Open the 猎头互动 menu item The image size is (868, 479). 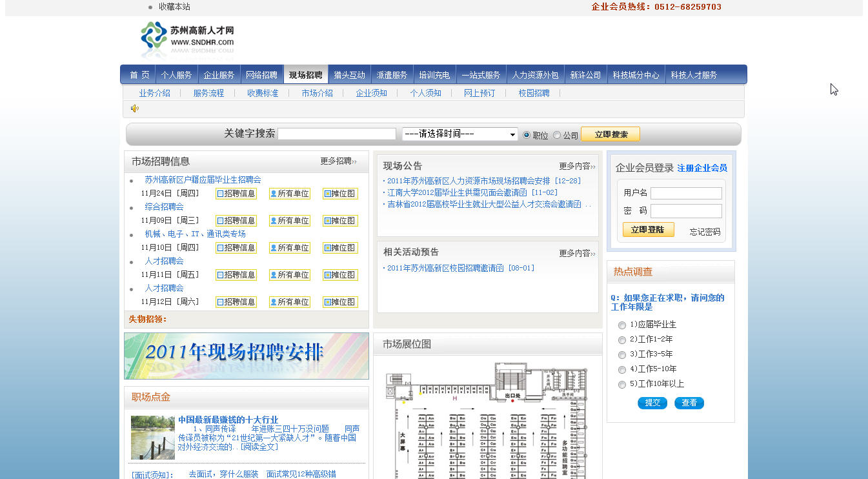click(349, 75)
